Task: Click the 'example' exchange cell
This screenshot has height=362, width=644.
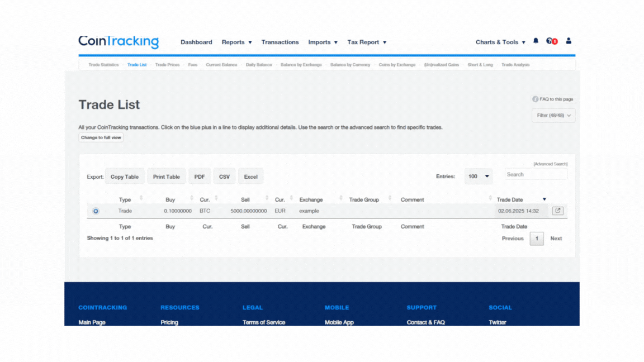Action: tap(309, 211)
